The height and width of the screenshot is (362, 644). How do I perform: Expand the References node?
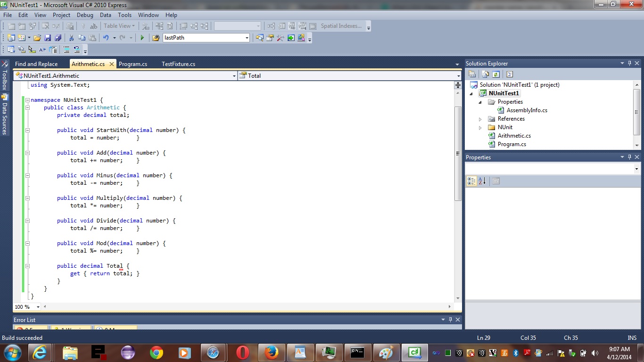coord(480,119)
